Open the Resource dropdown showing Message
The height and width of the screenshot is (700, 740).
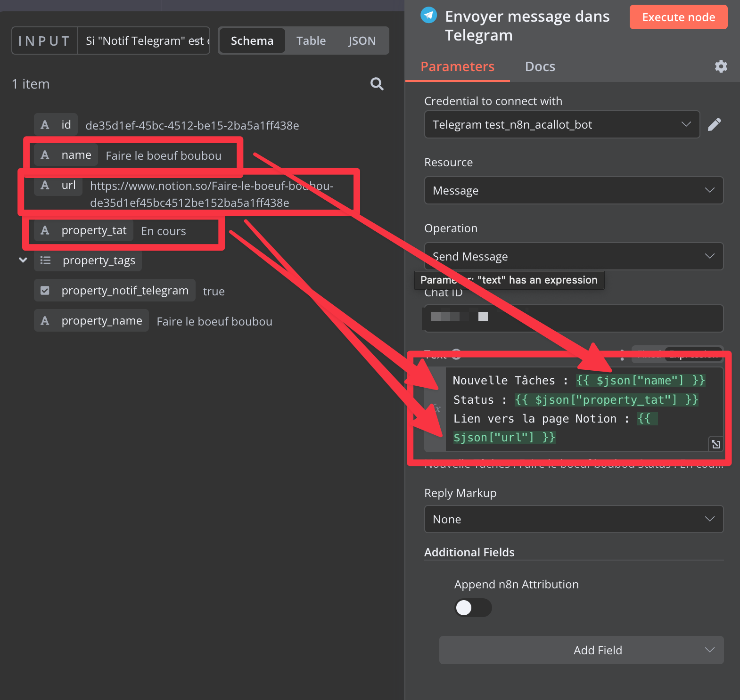[573, 190]
